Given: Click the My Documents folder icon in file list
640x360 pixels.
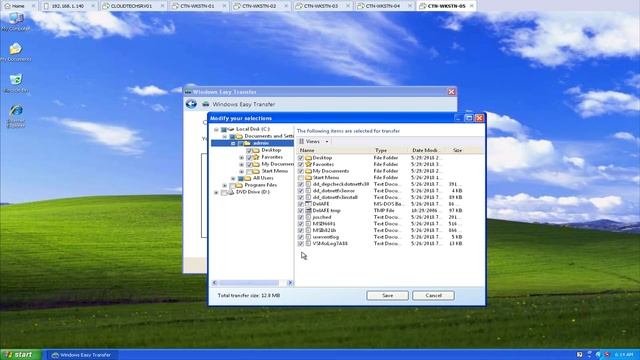Looking at the screenshot, I should [309, 171].
